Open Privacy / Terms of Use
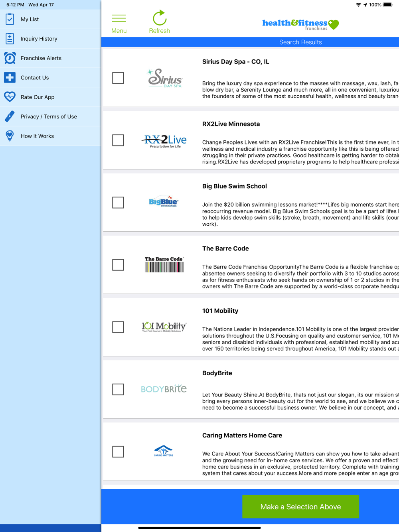This screenshot has width=399, height=532. [50, 116]
